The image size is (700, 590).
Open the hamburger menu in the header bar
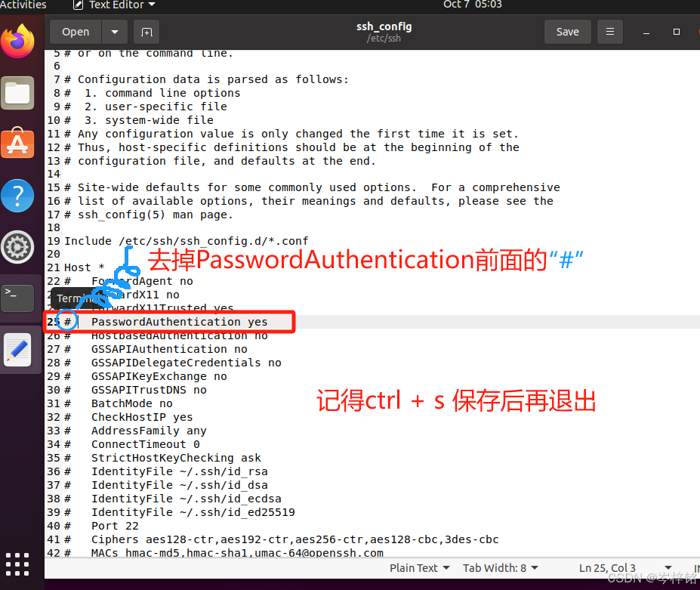click(610, 32)
